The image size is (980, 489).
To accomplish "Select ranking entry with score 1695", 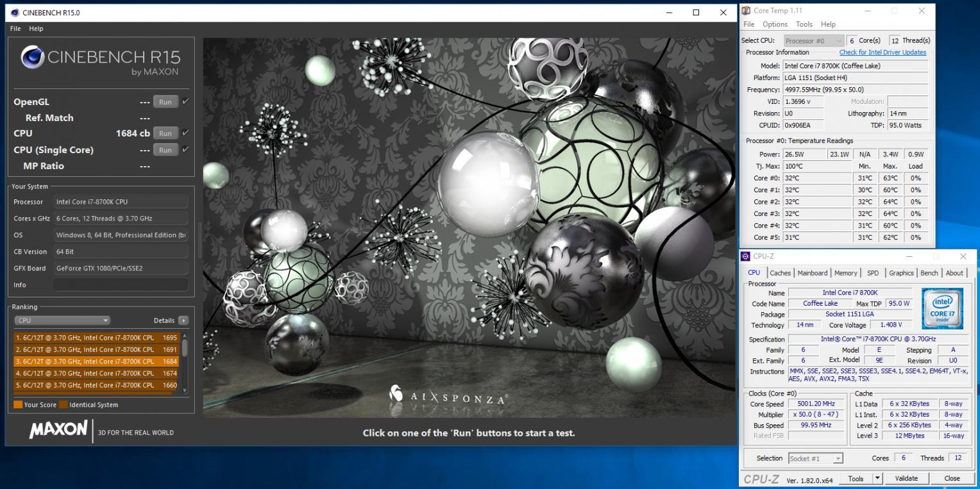I will click(x=96, y=338).
